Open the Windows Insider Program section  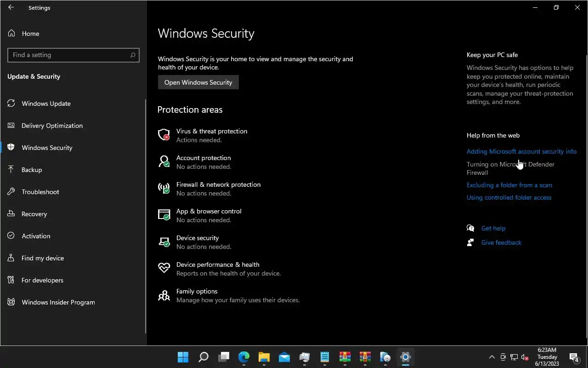pos(58,302)
